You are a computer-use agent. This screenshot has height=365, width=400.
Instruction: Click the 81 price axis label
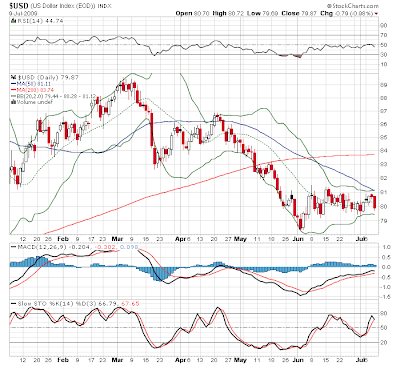(x=384, y=192)
